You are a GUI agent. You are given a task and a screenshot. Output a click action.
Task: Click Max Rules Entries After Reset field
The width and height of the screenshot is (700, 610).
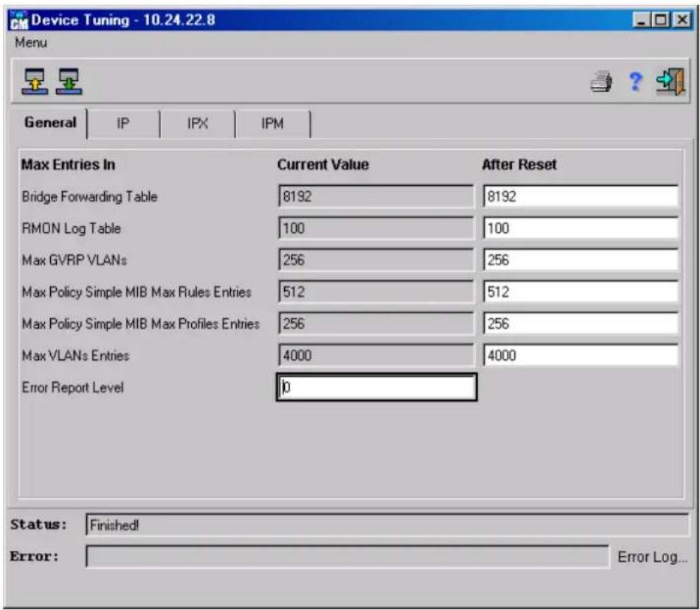(x=580, y=292)
